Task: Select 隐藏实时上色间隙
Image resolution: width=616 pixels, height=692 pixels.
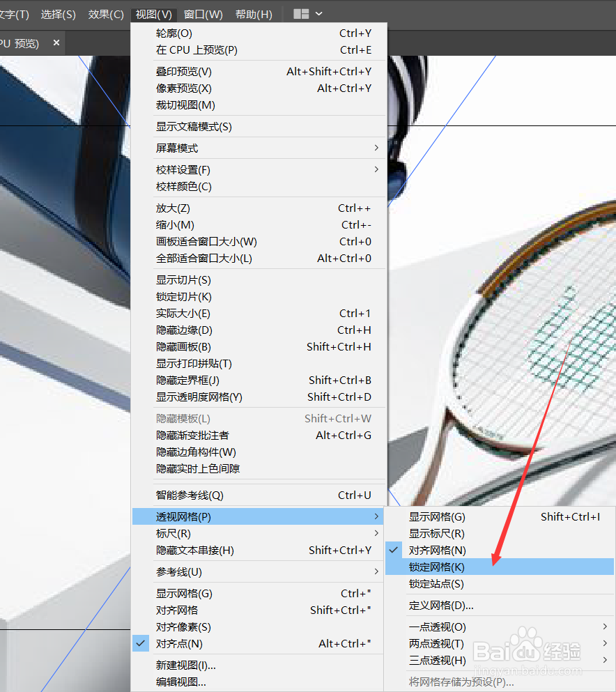Action: click(259, 469)
